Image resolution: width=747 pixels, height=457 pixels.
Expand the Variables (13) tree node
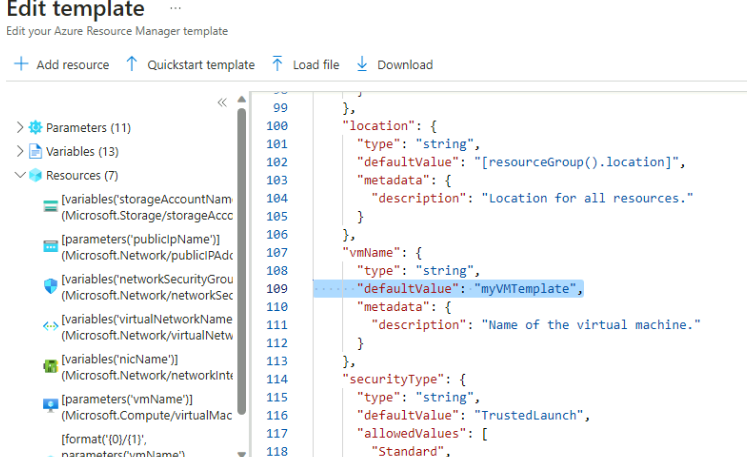click(20, 151)
